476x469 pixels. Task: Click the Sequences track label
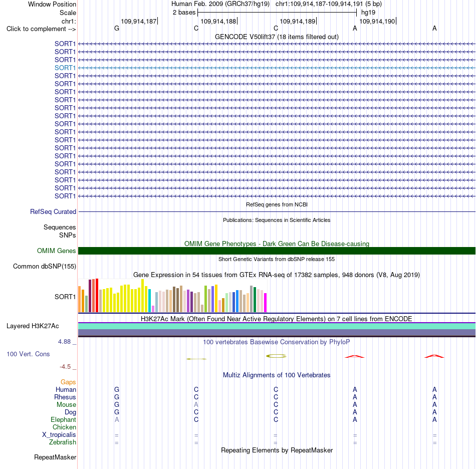point(60,227)
